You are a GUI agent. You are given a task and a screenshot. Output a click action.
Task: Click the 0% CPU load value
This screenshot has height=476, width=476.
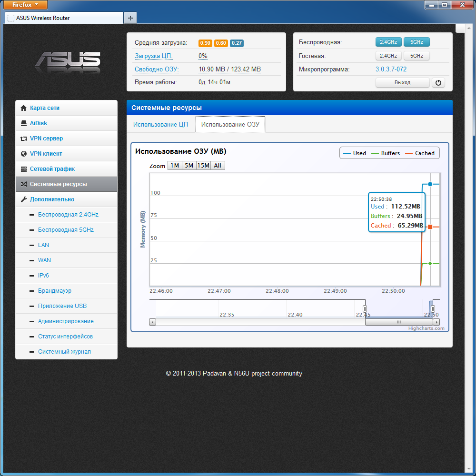(x=203, y=56)
